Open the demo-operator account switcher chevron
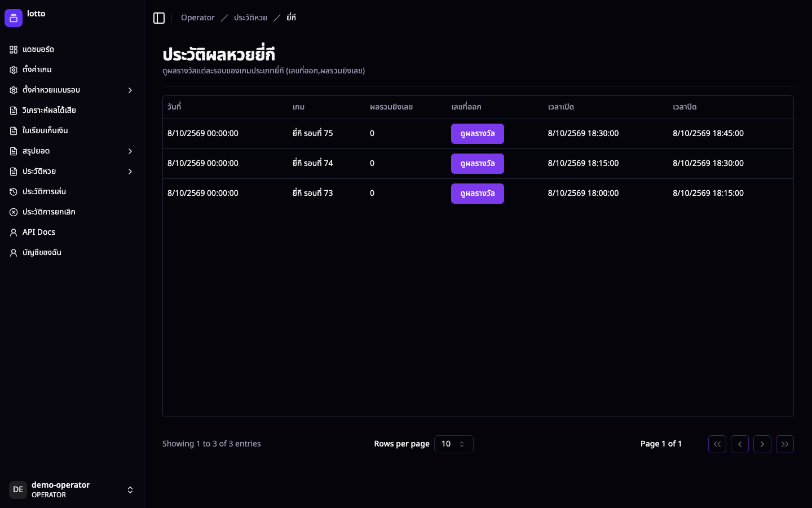Screen dimensions: 812x508 tap(130, 490)
